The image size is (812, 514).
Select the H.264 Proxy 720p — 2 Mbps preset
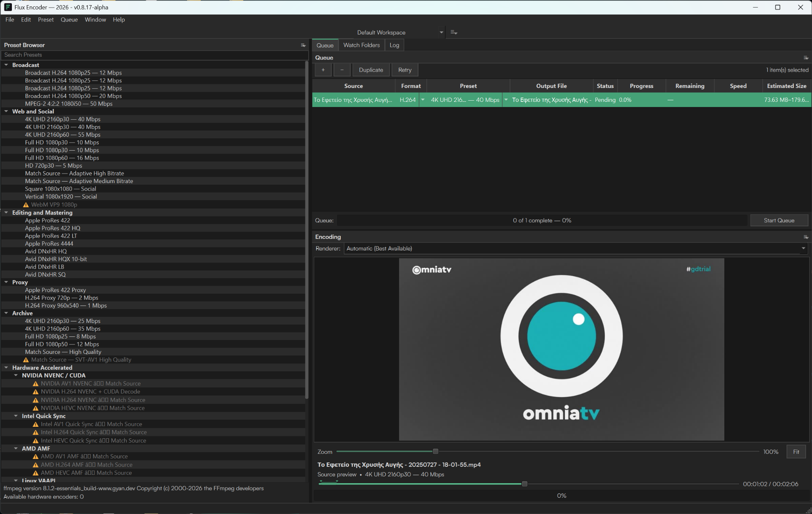coord(61,298)
